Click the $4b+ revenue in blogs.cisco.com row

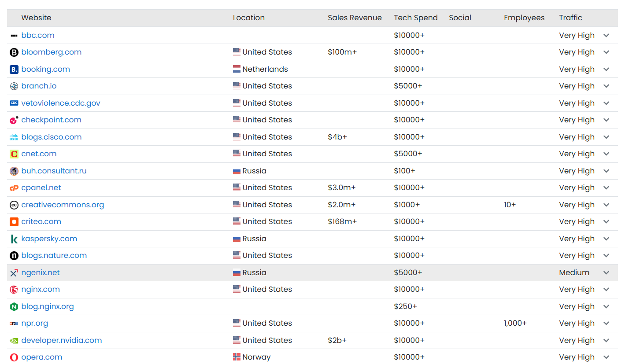tap(337, 137)
